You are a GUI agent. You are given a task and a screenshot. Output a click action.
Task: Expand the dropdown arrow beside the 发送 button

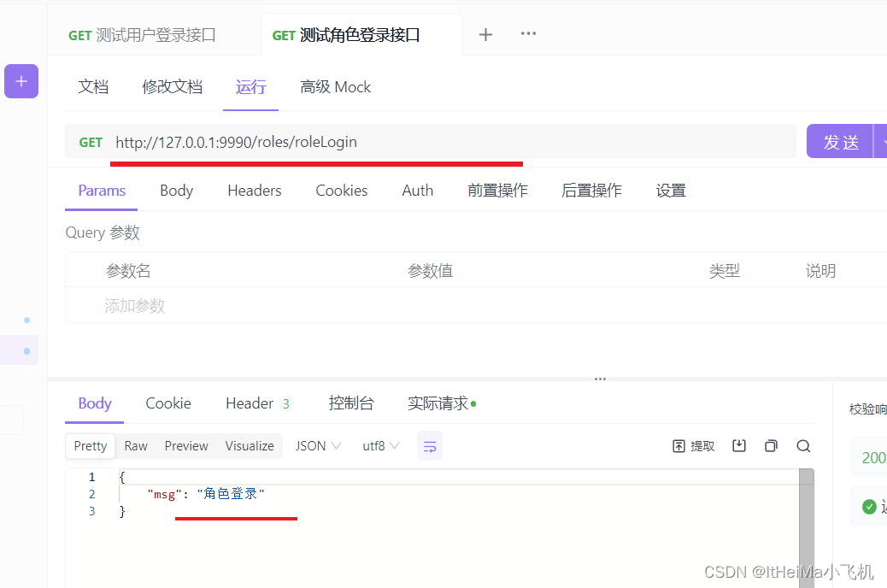pos(881,141)
